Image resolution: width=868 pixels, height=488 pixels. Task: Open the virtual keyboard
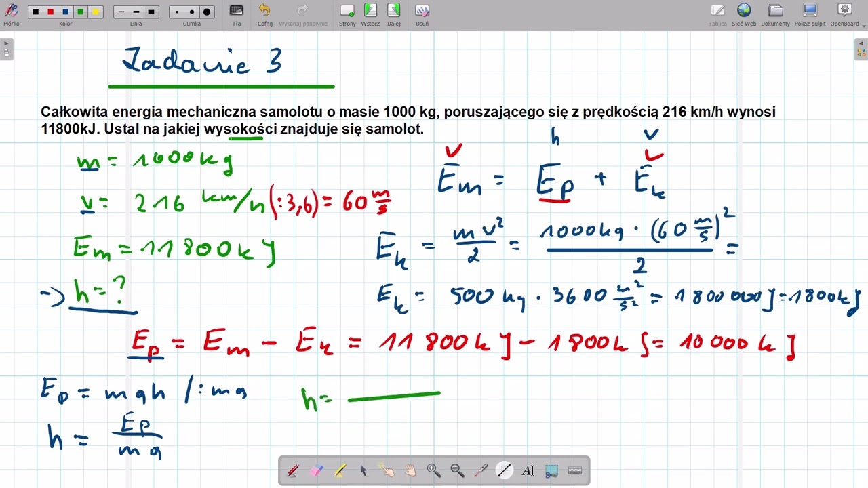575,470
